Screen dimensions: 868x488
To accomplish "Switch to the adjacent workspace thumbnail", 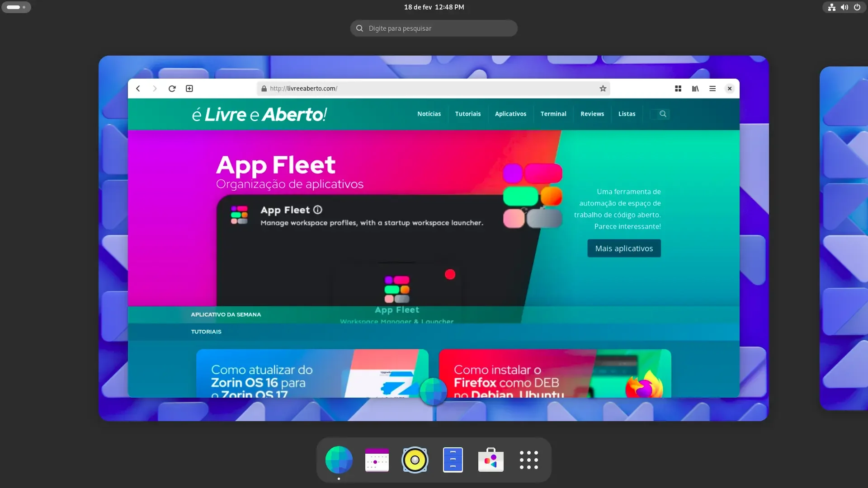I will tap(844, 238).
